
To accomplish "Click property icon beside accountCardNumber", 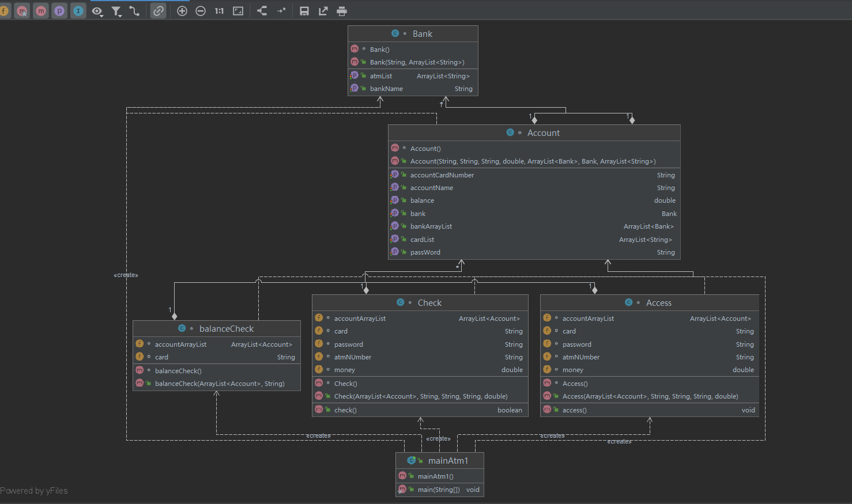I will pyautogui.click(x=395, y=175).
